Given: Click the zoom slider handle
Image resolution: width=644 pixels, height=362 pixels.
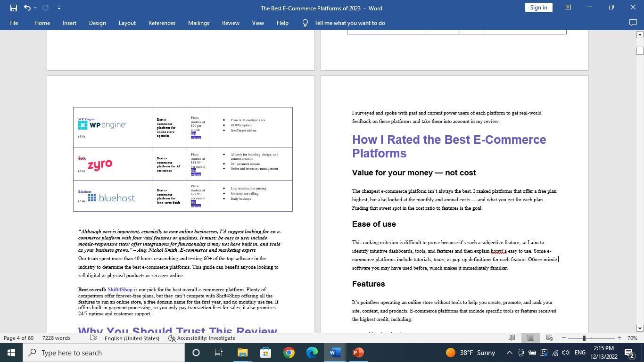Looking at the screenshot, I should pos(584,338).
